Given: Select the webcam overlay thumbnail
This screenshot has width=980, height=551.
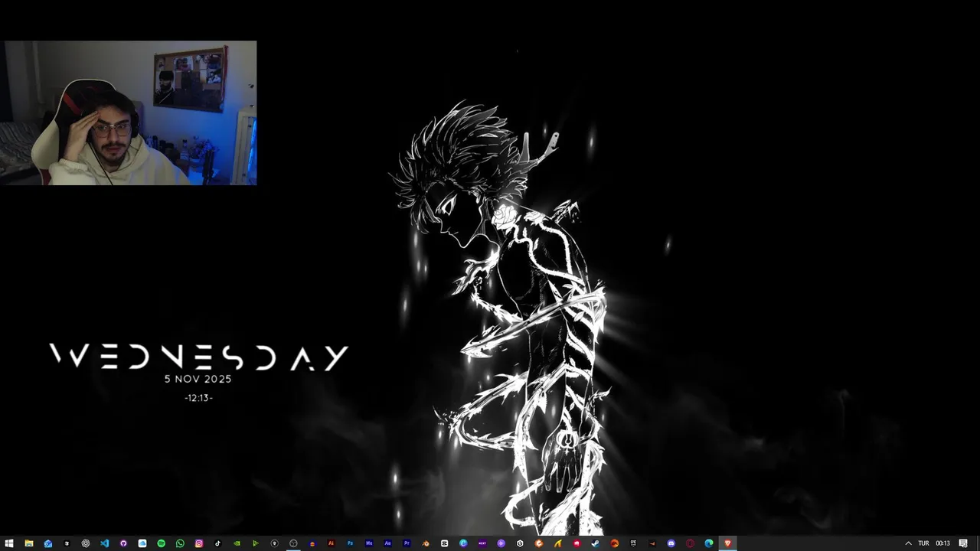Looking at the screenshot, I should coord(130,113).
